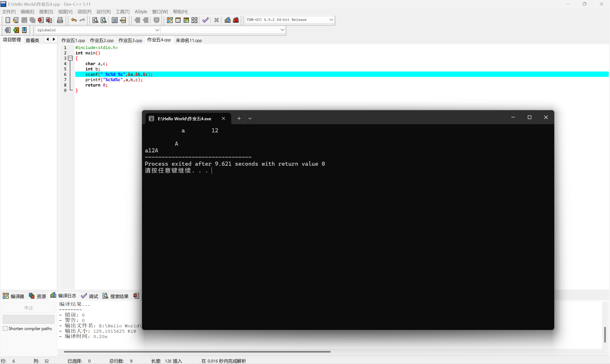Click the Debug checkmark toolbar icon

(205, 20)
